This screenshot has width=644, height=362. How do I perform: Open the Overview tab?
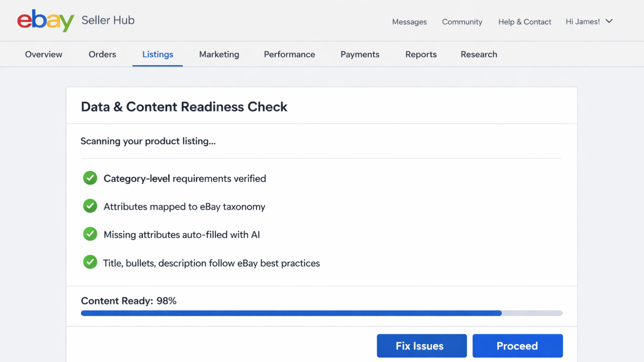click(43, 54)
